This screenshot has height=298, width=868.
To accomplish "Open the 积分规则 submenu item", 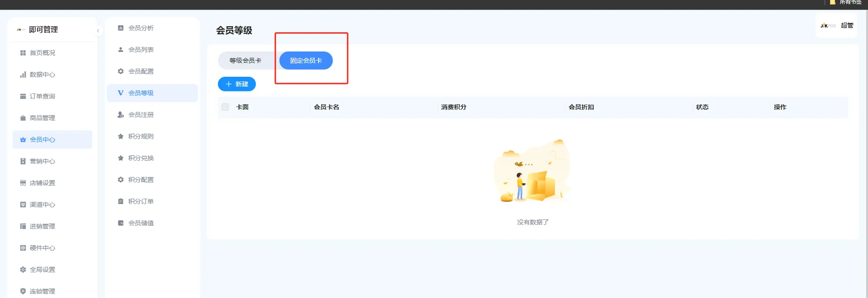I will coord(141,136).
